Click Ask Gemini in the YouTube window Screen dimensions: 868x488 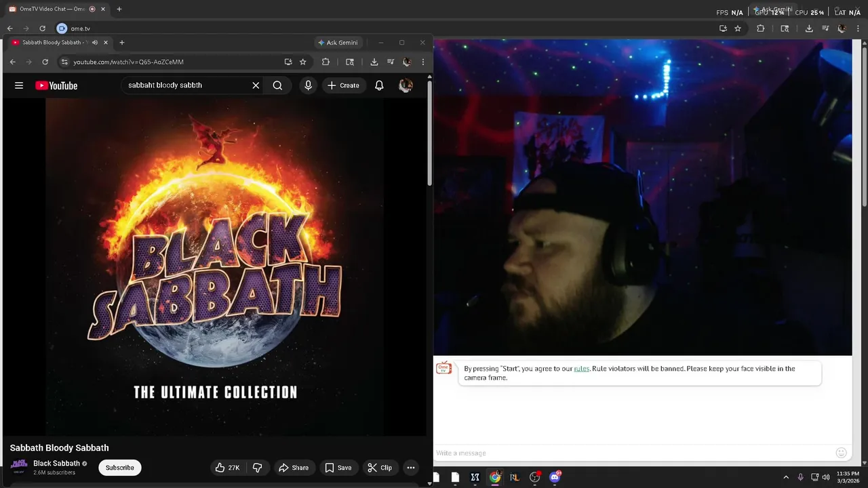click(338, 43)
